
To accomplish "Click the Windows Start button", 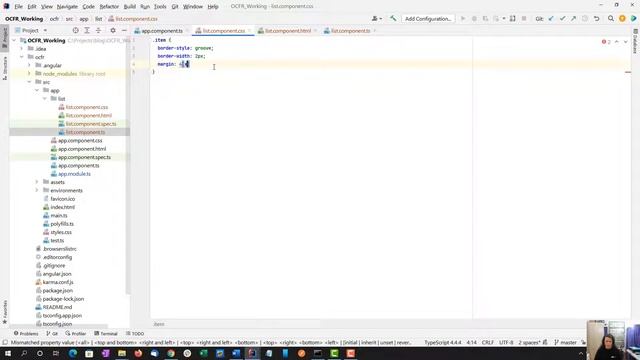I will pyautogui.click(x=8, y=353).
